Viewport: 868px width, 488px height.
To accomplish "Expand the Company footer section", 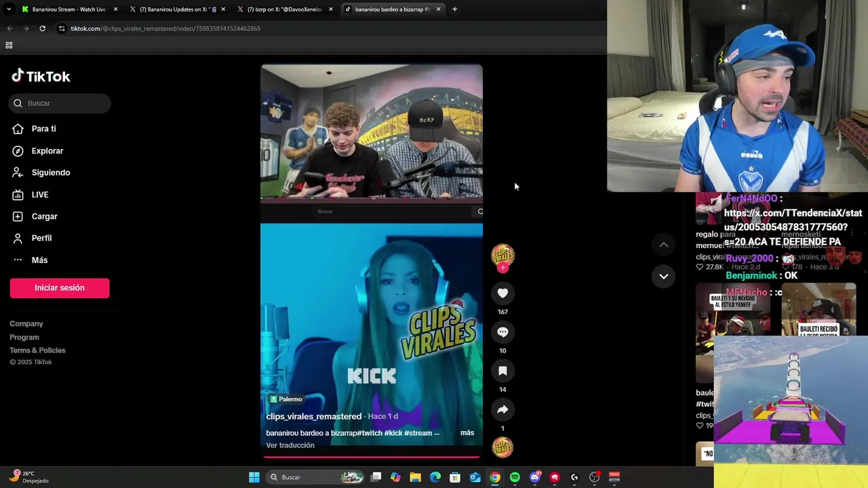I will point(26,324).
